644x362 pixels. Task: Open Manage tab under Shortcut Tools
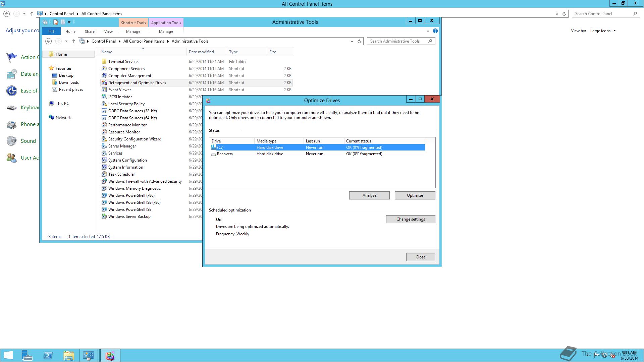[x=133, y=32]
